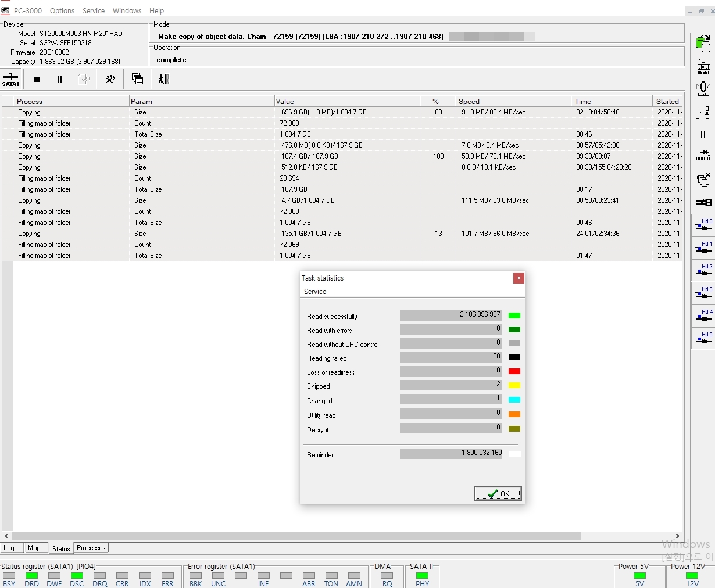715x588 pixels.
Task: Open the wrench and hammer tools icon
Action: [110, 79]
